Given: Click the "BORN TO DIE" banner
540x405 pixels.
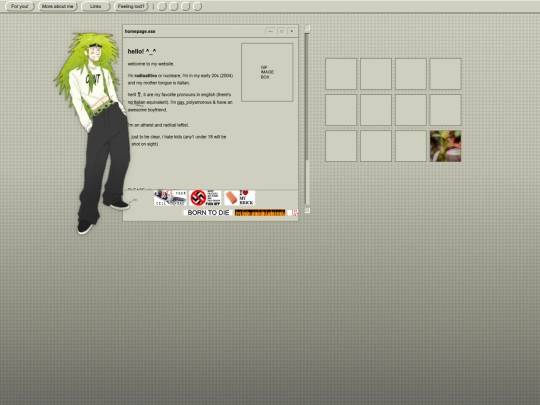Looking at the screenshot, I should (208, 212).
